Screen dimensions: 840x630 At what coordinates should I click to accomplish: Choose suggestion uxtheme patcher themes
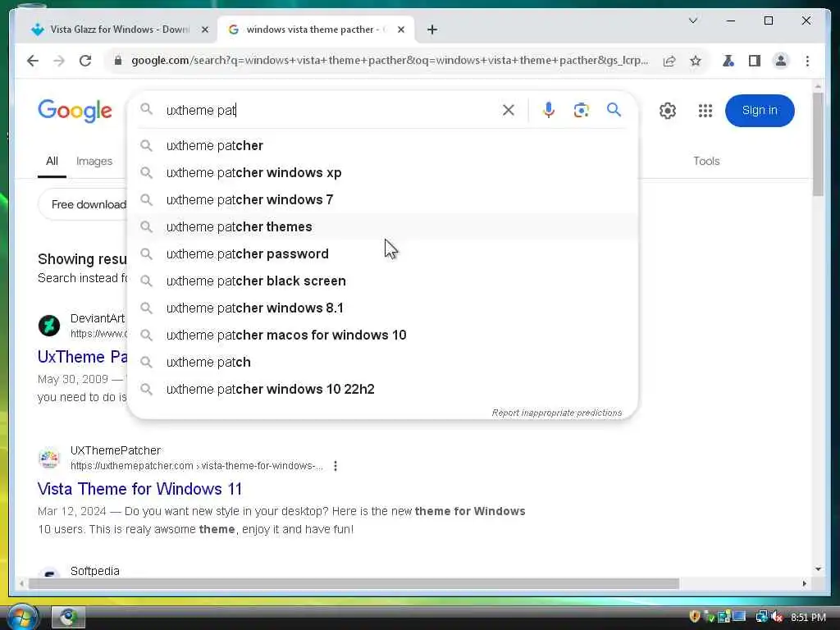[x=384, y=226]
